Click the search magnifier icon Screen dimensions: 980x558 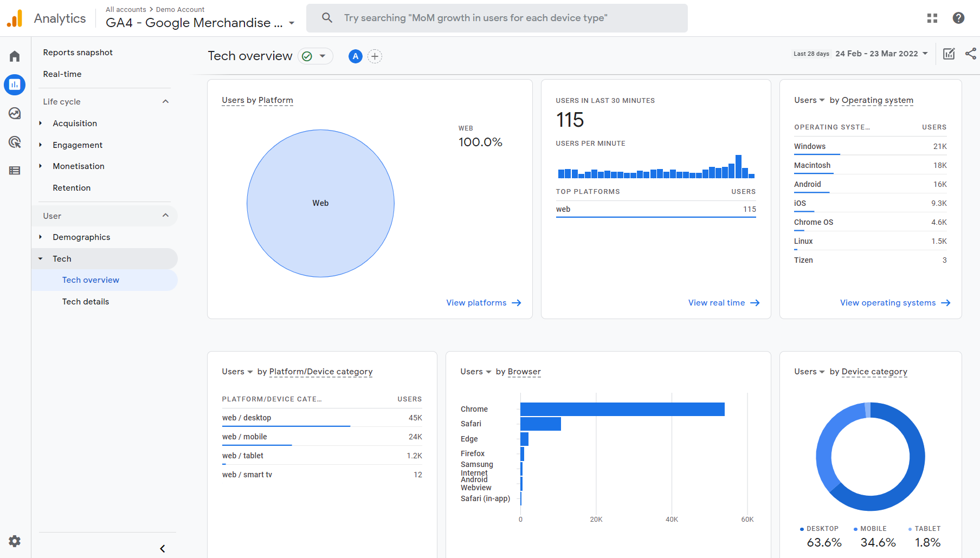pyautogui.click(x=327, y=18)
